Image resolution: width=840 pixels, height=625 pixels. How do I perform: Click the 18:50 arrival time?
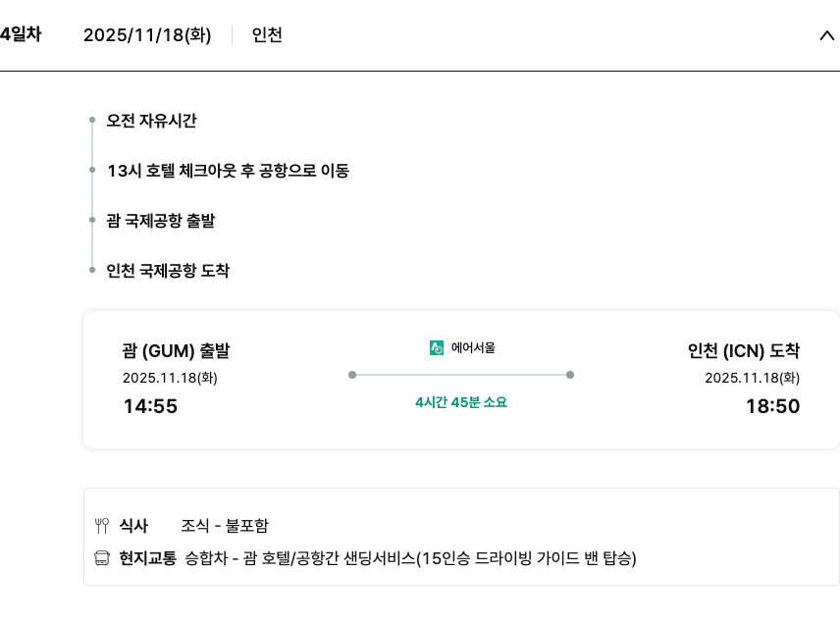click(772, 406)
